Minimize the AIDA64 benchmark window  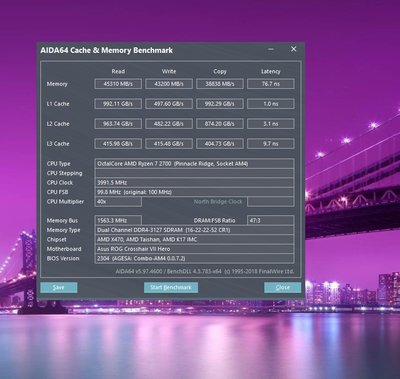(x=271, y=49)
